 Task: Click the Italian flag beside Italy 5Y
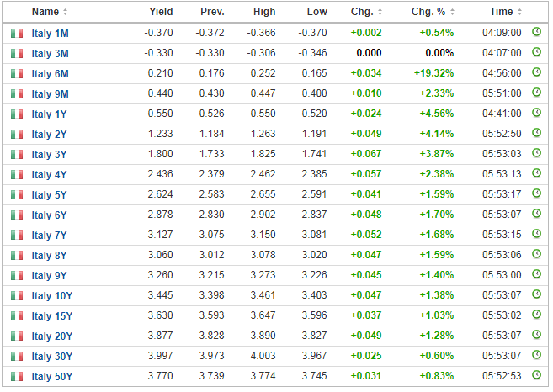[17, 194]
